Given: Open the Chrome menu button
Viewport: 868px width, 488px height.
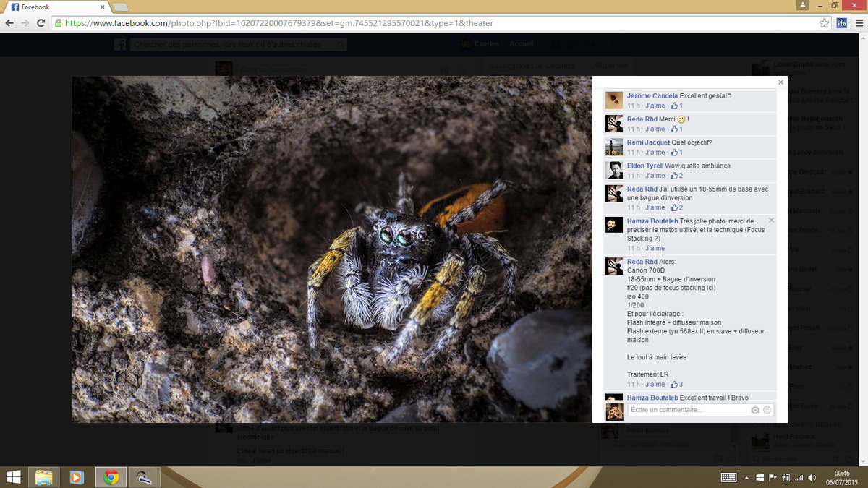Looking at the screenshot, I should click(859, 23).
